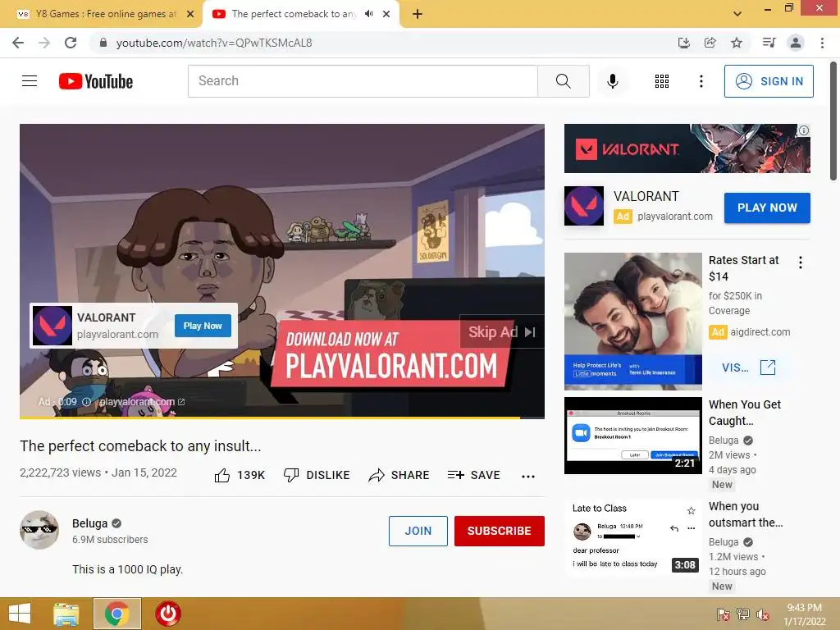The height and width of the screenshot is (630, 840).
Task: Click the search magnifier button
Action: 563,81
